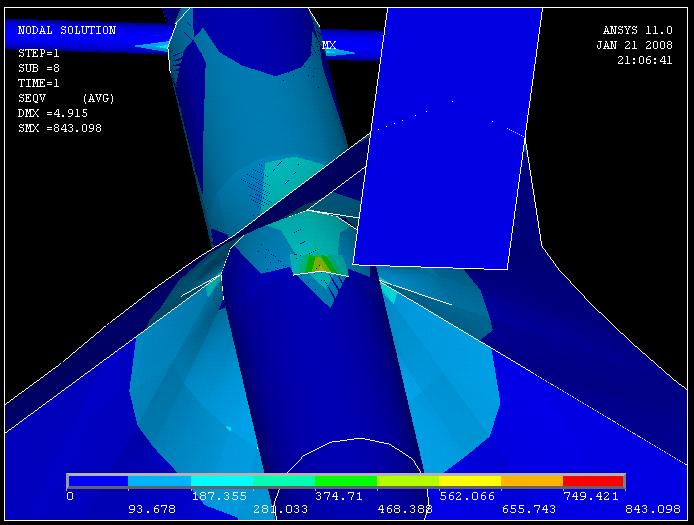Click legend value 749.421

(x=591, y=496)
